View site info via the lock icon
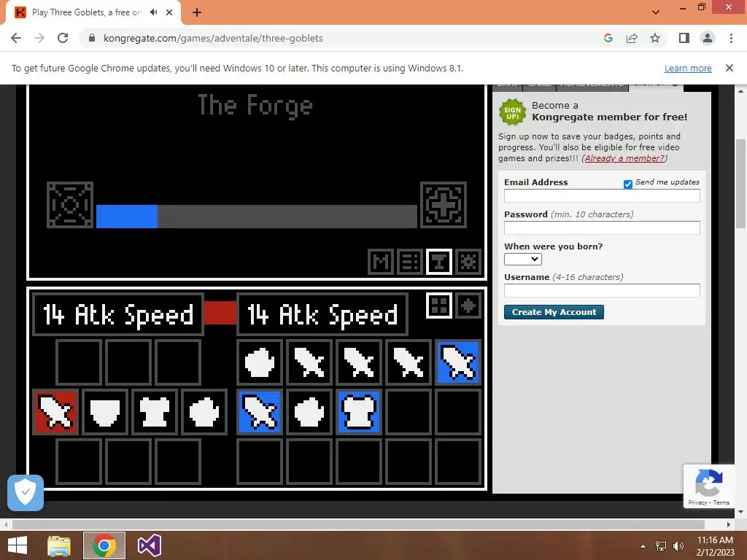The image size is (747, 560). point(92,38)
